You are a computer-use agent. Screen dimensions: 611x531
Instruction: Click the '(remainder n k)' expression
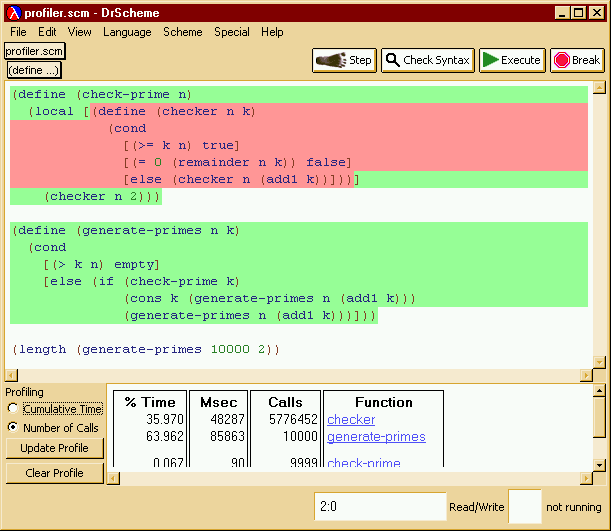[233, 162]
